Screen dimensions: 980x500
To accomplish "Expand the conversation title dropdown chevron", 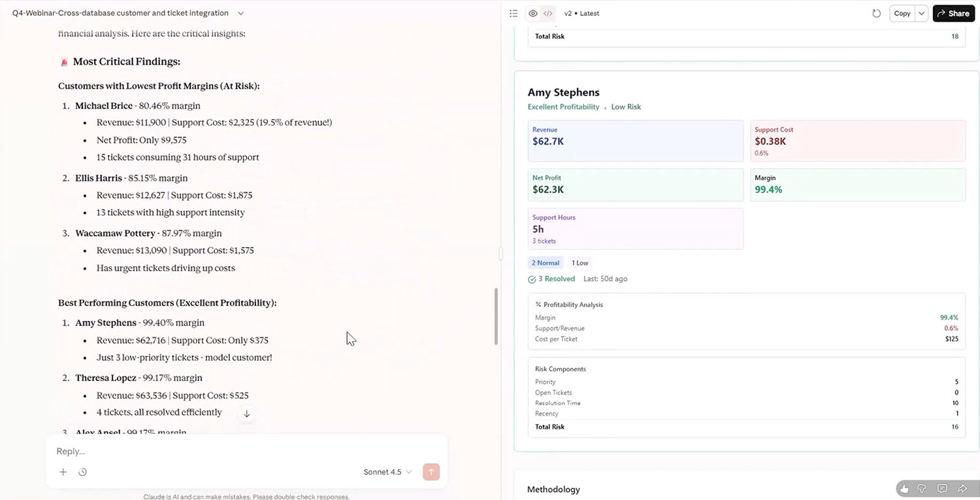I will [241, 13].
